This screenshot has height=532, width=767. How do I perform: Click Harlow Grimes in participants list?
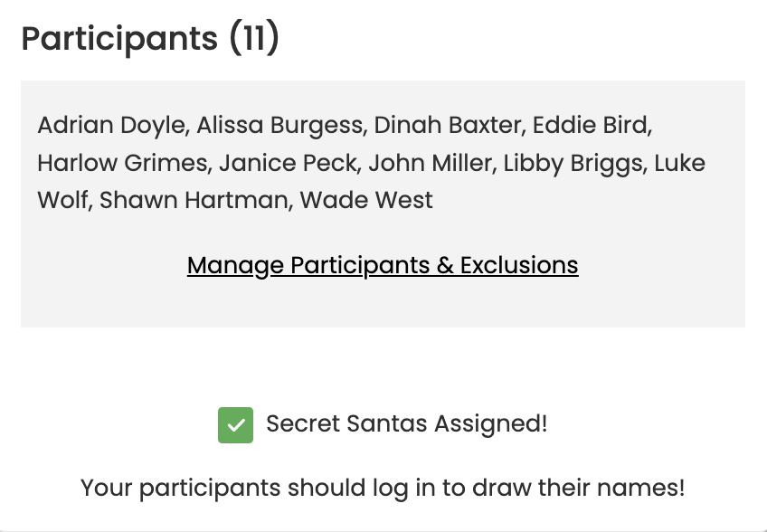click(x=123, y=164)
